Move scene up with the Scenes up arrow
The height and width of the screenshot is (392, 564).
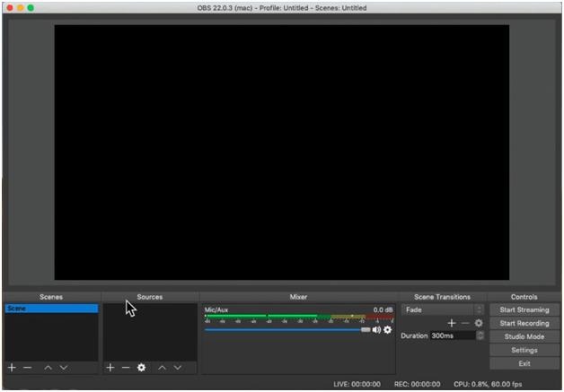point(48,368)
